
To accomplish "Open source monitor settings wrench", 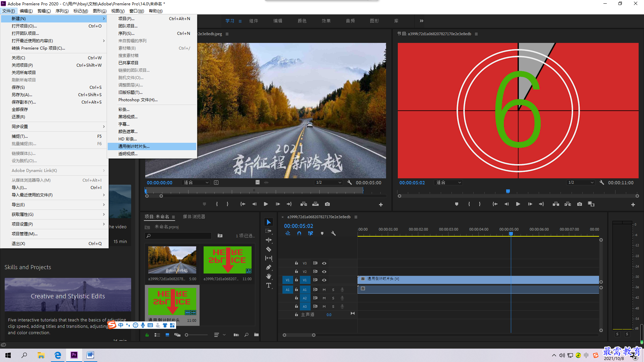I will click(350, 183).
